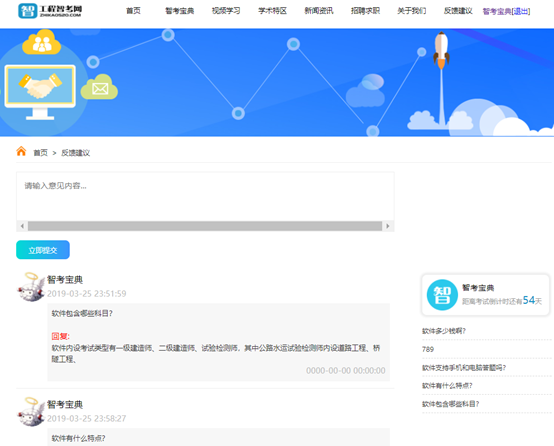Click the 智考宝典 title in sidebar card

pyautogui.click(x=478, y=288)
